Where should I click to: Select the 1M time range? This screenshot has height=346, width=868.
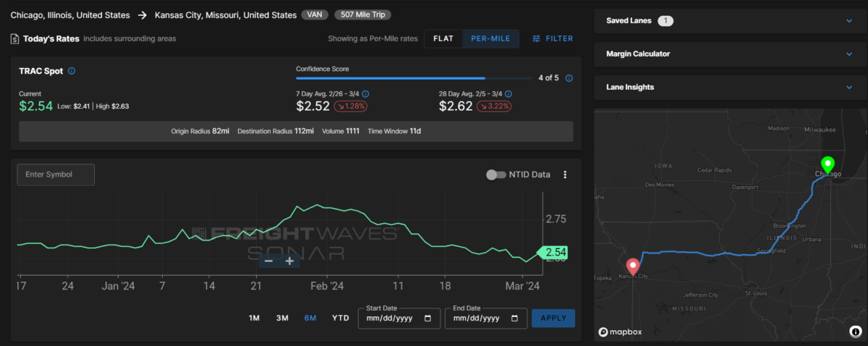point(254,318)
